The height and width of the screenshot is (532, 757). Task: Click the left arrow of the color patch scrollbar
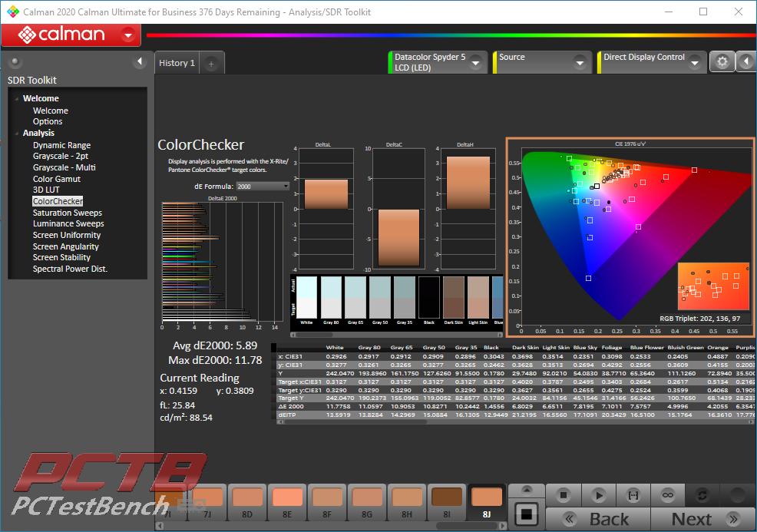(x=158, y=525)
